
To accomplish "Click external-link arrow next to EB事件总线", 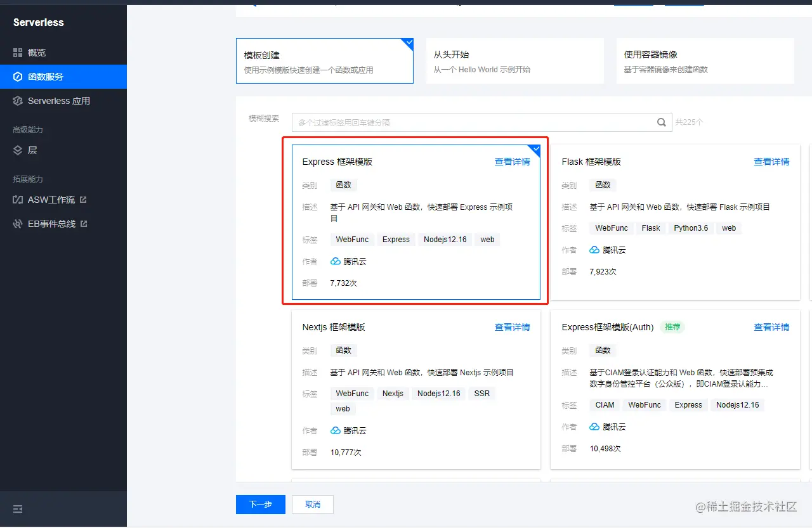I will [x=84, y=224].
